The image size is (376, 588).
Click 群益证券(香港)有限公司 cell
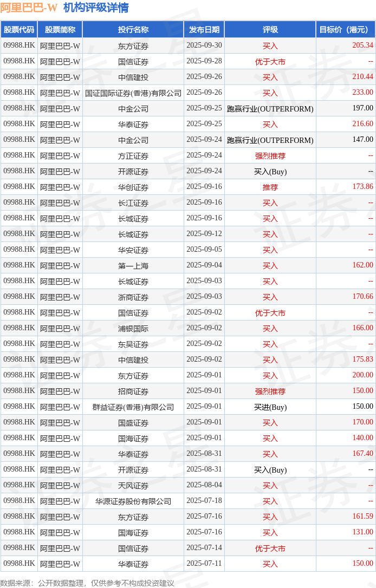click(x=133, y=407)
